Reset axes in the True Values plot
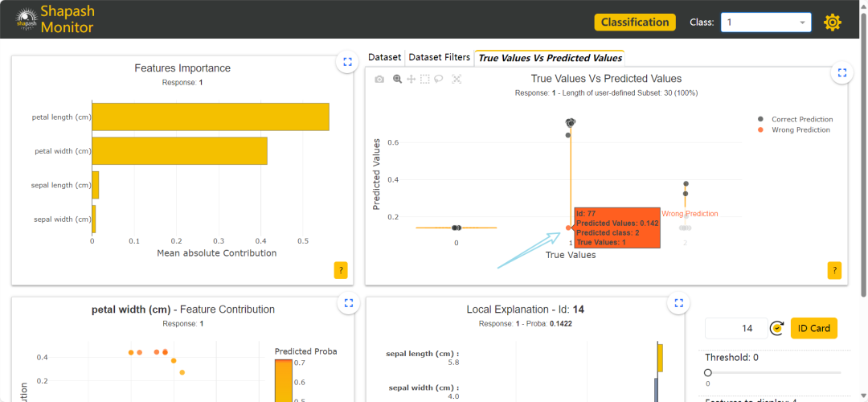Screen dimensions: 868x402 [x=457, y=79]
